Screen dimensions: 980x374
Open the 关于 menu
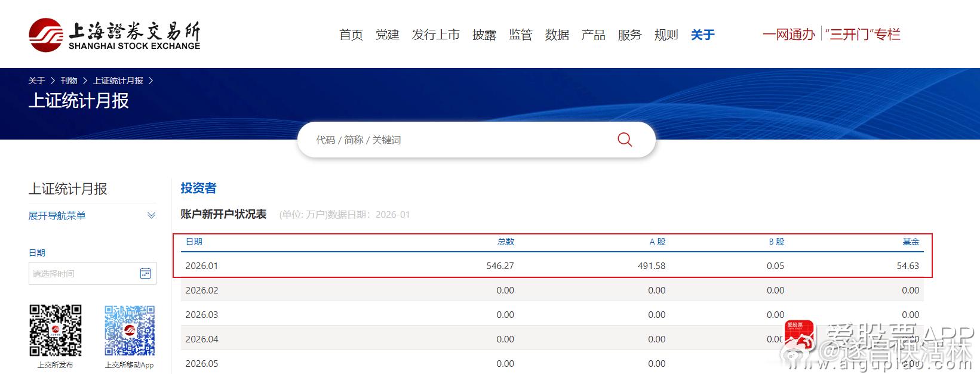pyautogui.click(x=703, y=35)
